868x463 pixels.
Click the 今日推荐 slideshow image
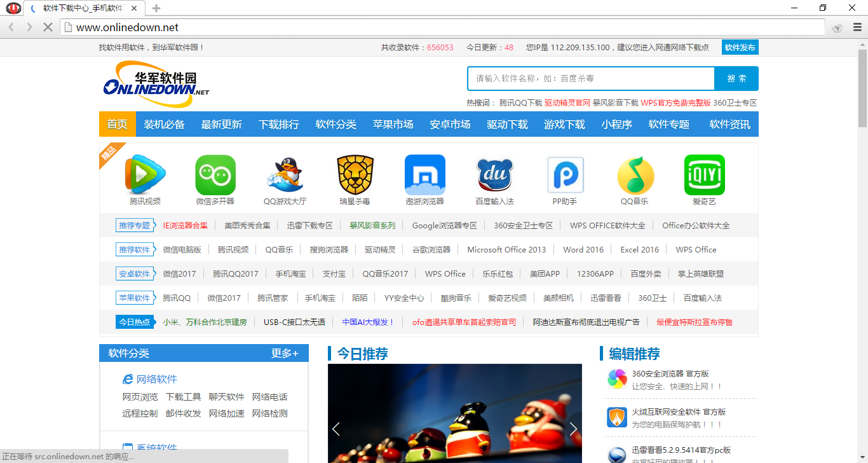point(455,413)
